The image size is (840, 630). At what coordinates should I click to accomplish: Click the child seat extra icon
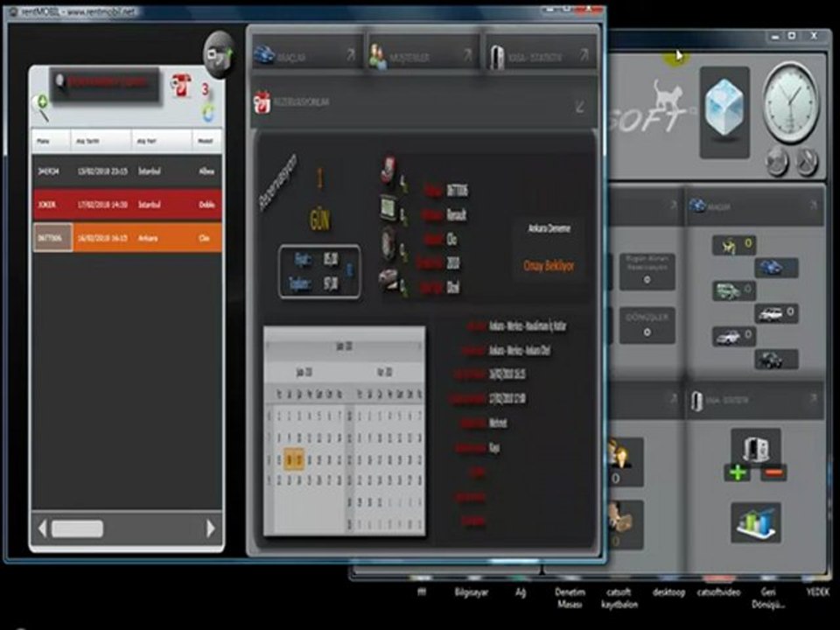[x=389, y=170]
